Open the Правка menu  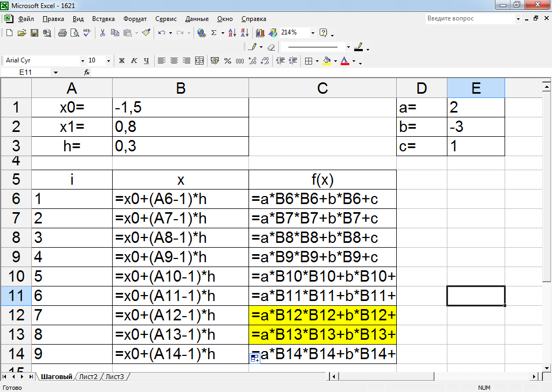click(x=53, y=19)
